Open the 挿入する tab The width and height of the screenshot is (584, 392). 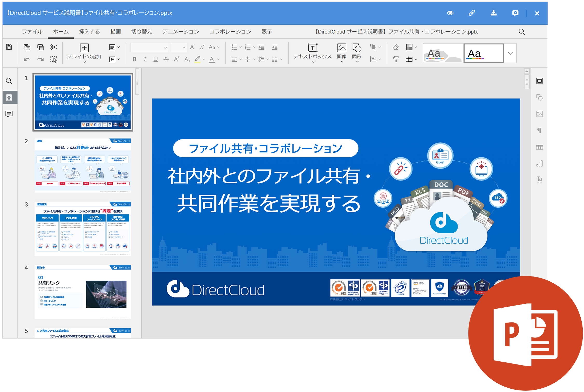[90, 32]
